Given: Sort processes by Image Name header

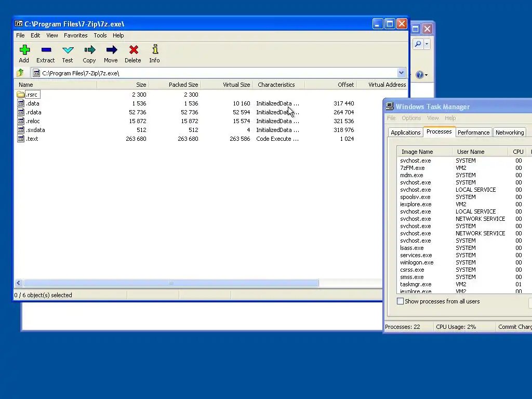Looking at the screenshot, I should (424, 152).
